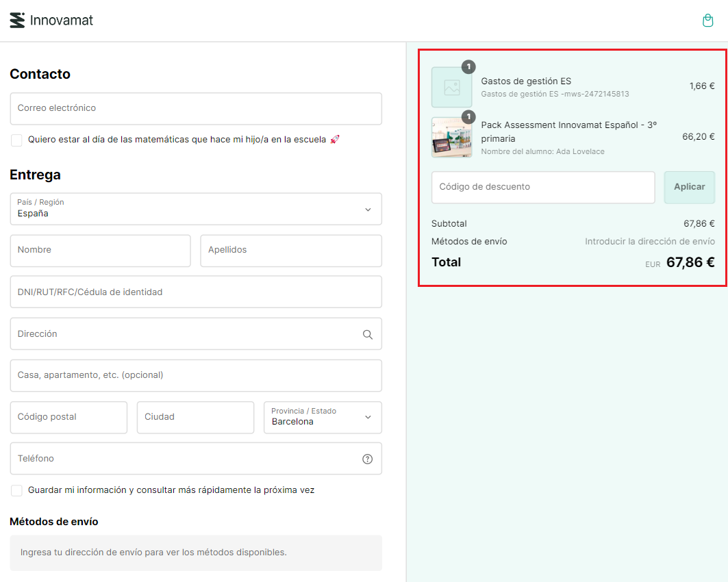Click the Entrega heading
728x582 pixels.
coord(36,175)
